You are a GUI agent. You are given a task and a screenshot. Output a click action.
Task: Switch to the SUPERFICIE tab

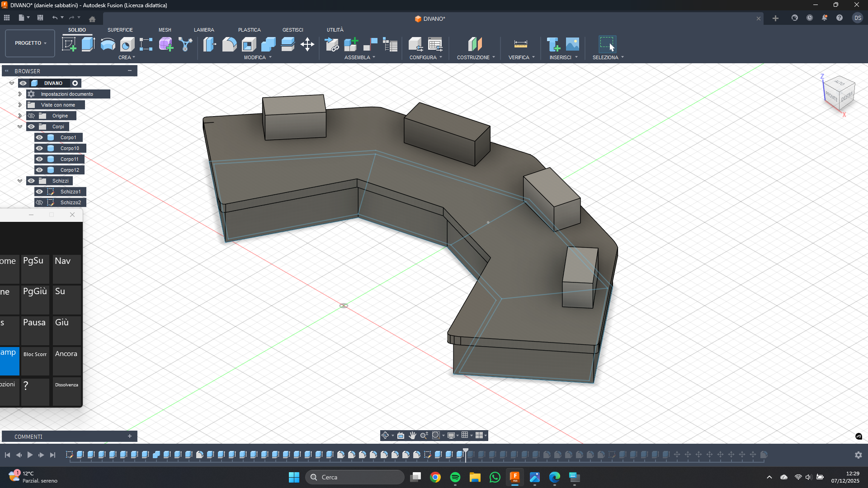coord(120,30)
